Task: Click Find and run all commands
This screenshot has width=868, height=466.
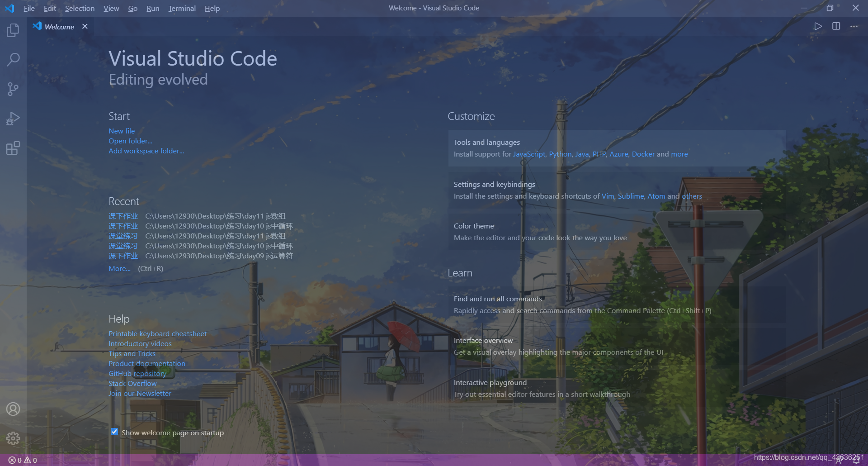Action: pos(617,304)
